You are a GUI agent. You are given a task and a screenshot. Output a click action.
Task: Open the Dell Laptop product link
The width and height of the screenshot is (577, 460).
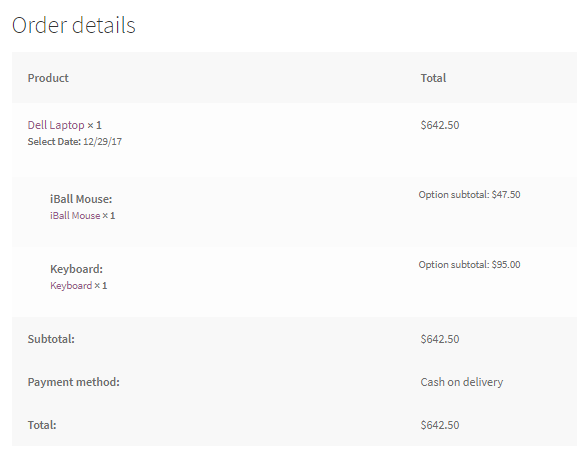coord(56,125)
